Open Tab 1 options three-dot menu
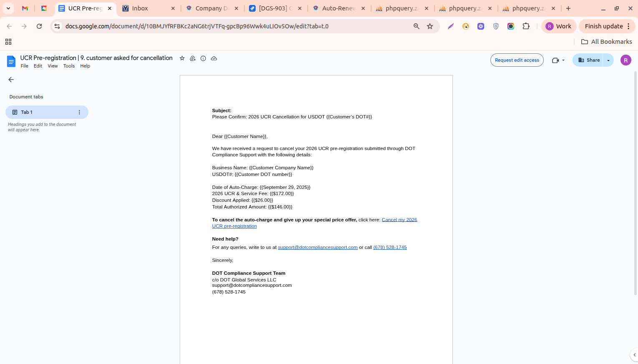Image resolution: width=638 pixels, height=364 pixels. (79, 112)
